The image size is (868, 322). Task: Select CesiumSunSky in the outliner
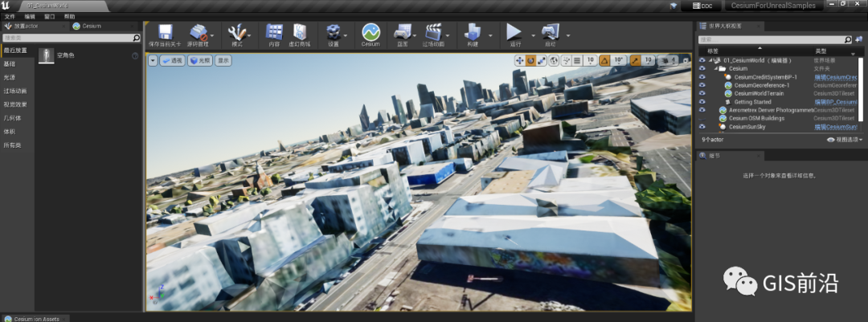pyautogui.click(x=747, y=127)
